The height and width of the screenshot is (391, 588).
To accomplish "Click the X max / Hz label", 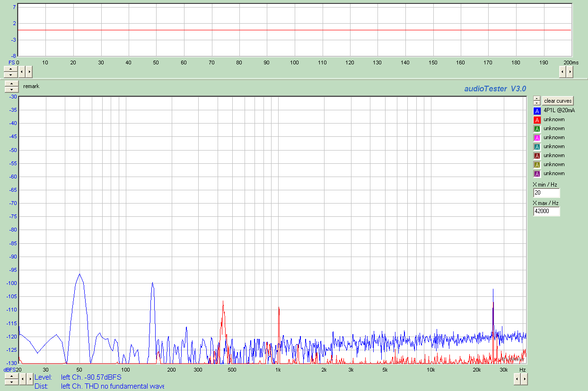I will tap(546, 203).
